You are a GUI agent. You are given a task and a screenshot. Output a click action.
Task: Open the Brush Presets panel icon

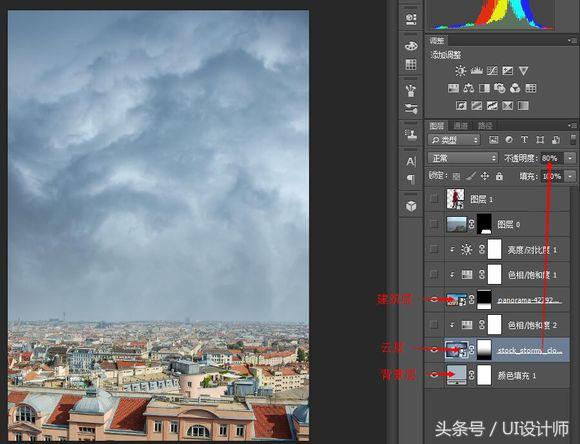411,90
